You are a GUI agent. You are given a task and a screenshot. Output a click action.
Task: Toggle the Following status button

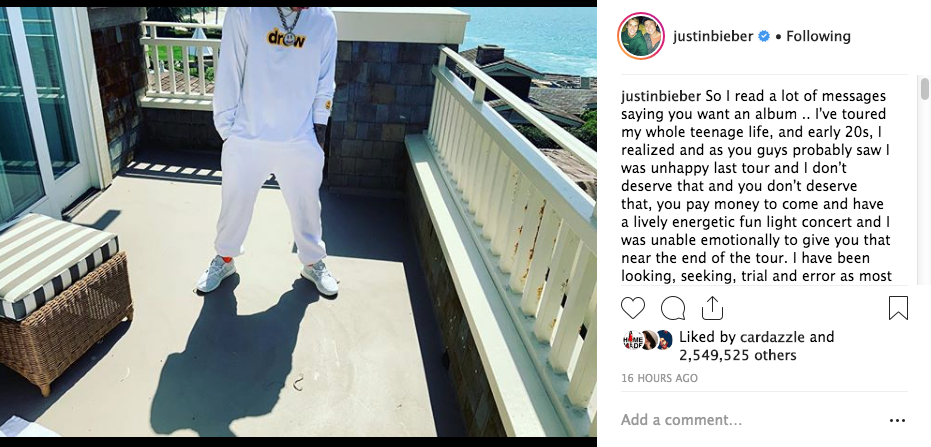818,36
